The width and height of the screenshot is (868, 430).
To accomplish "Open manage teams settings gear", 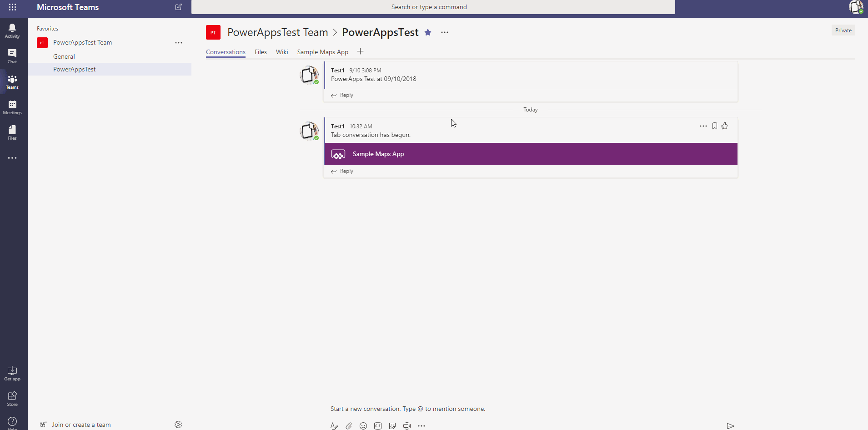I will point(178,425).
